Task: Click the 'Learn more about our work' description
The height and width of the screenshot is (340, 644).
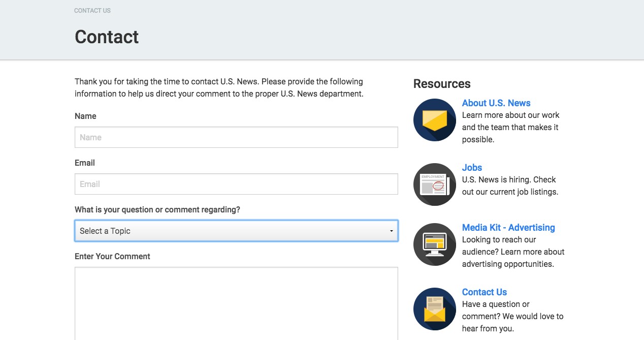Action: (511, 128)
